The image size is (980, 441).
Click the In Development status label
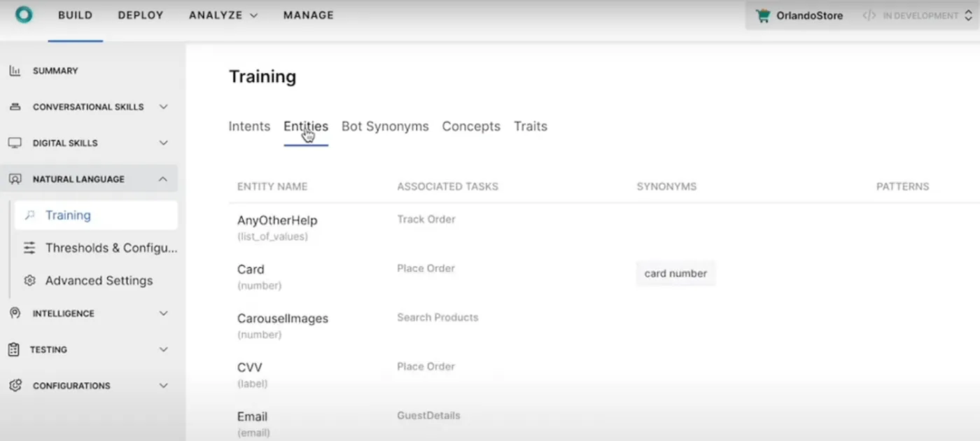pos(920,15)
